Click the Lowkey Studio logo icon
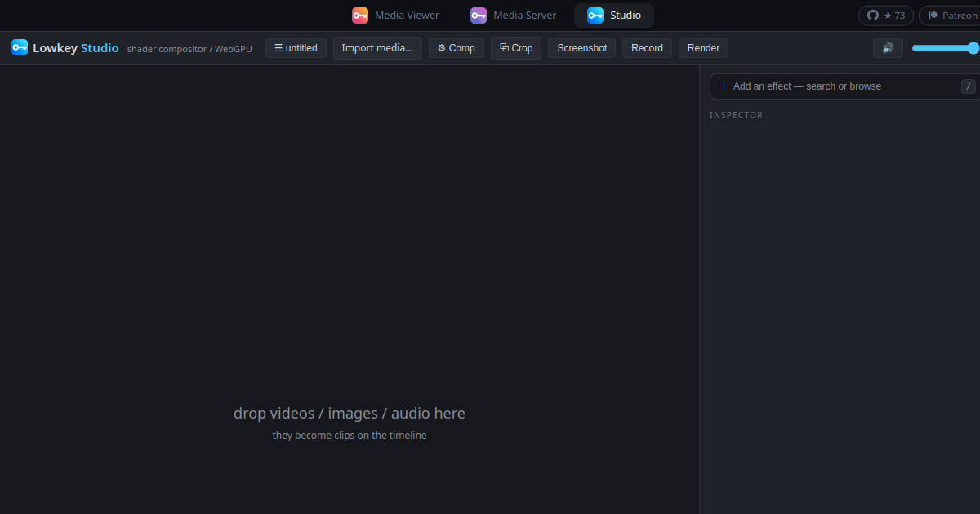Viewport: 980px width, 514px height. point(20,47)
